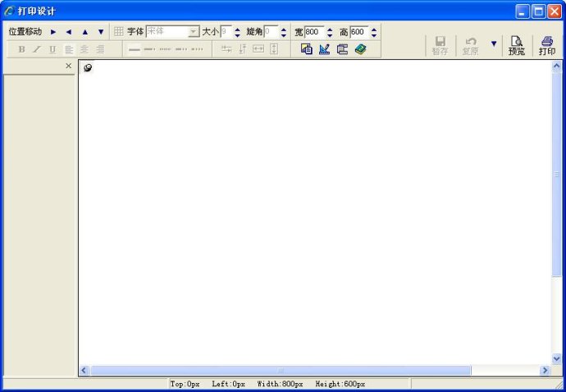
Task: Click the stacked books icon in toolbar
Action: [361, 49]
